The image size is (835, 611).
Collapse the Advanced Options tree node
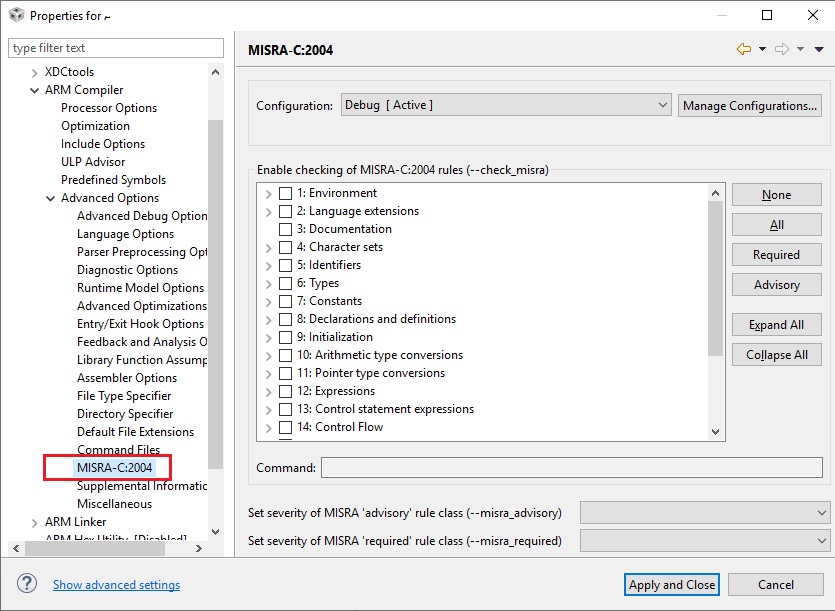(x=51, y=199)
